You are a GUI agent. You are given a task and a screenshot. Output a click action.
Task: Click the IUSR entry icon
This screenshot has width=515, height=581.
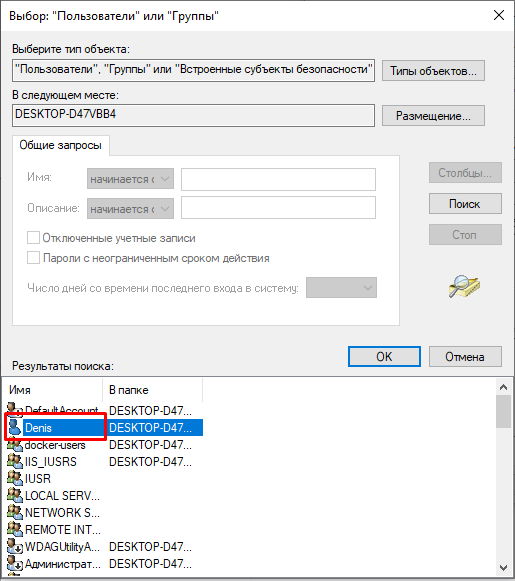click(15, 479)
